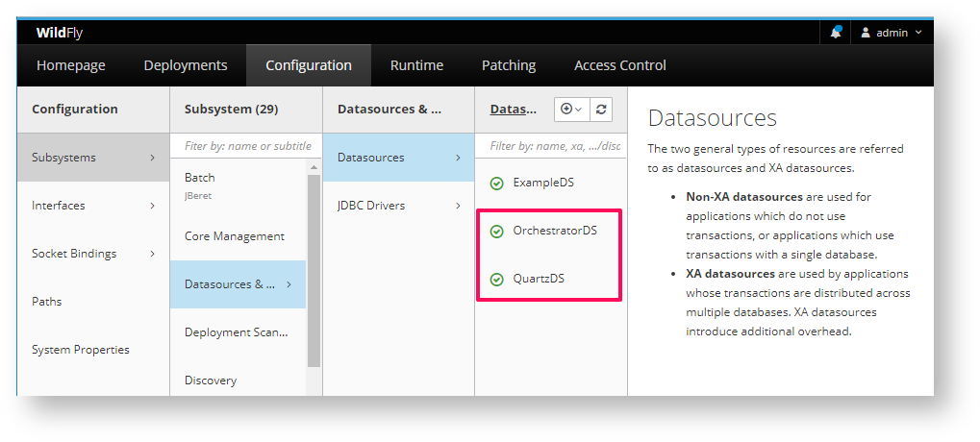This screenshot has width=980, height=442.
Task: Open the Deployments tab
Action: click(x=186, y=65)
